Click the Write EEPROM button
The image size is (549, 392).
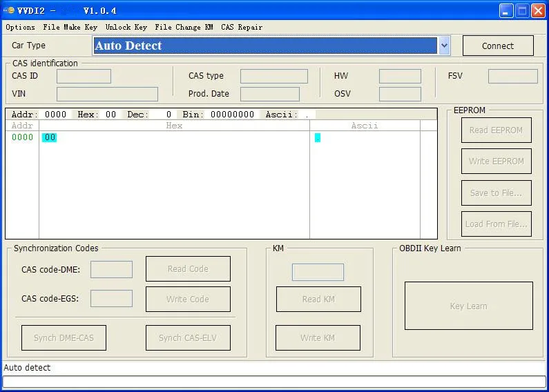point(496,161)
